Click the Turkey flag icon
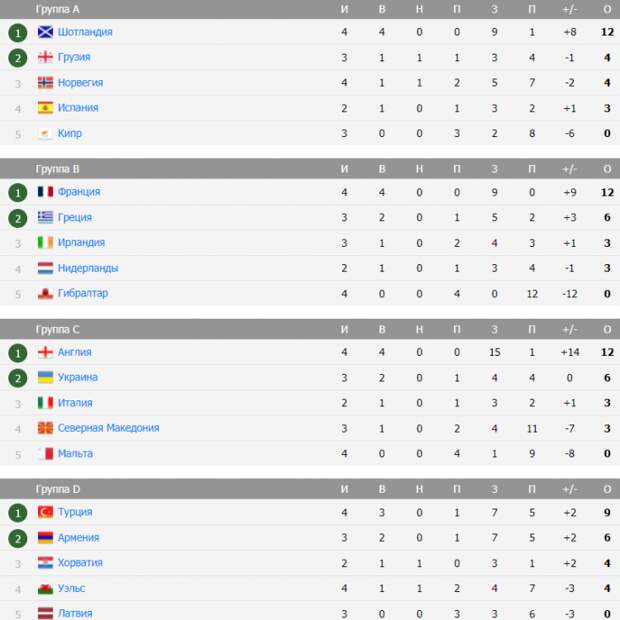 click(45, 512)
